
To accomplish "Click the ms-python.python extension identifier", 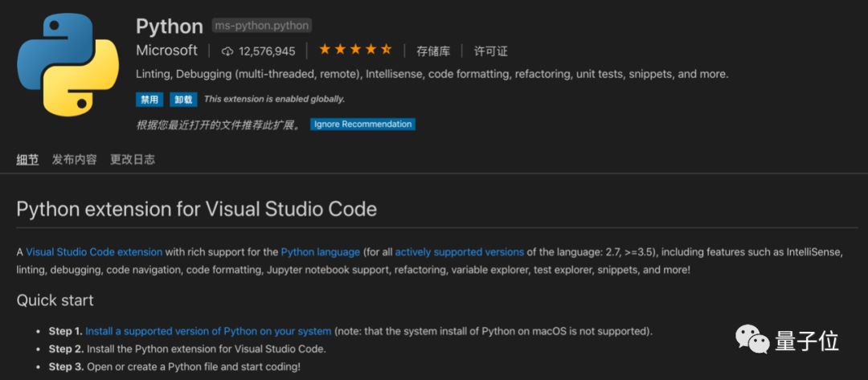I will pos(261,26).
